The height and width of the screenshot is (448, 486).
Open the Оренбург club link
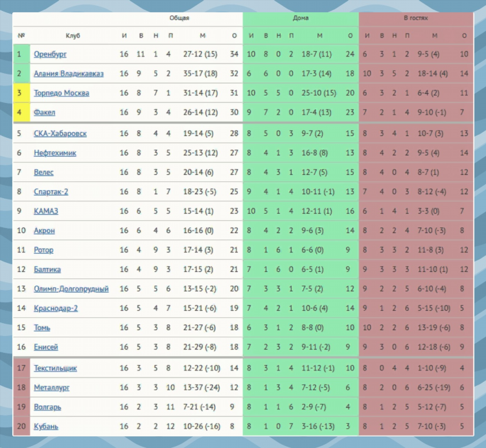point(50,54)
